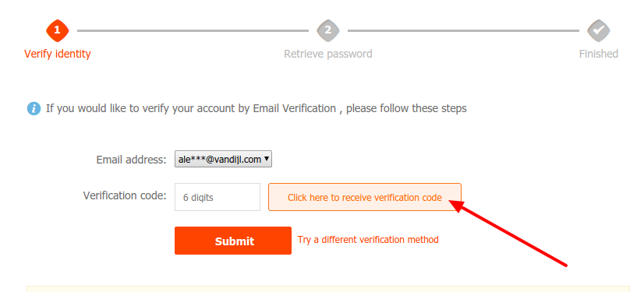Click the orange step 1 diamond icon

(x=57, y=30)
